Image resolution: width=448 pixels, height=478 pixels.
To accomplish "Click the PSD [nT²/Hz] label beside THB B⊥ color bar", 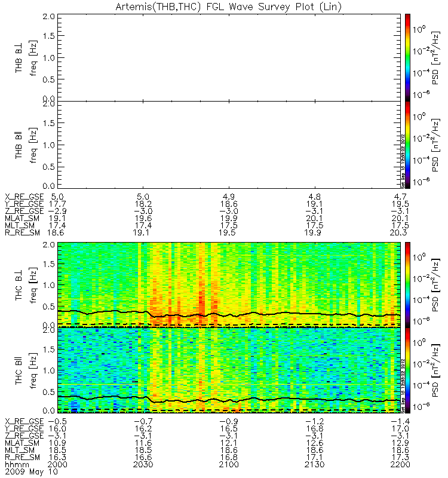I will tap(436, 58).
